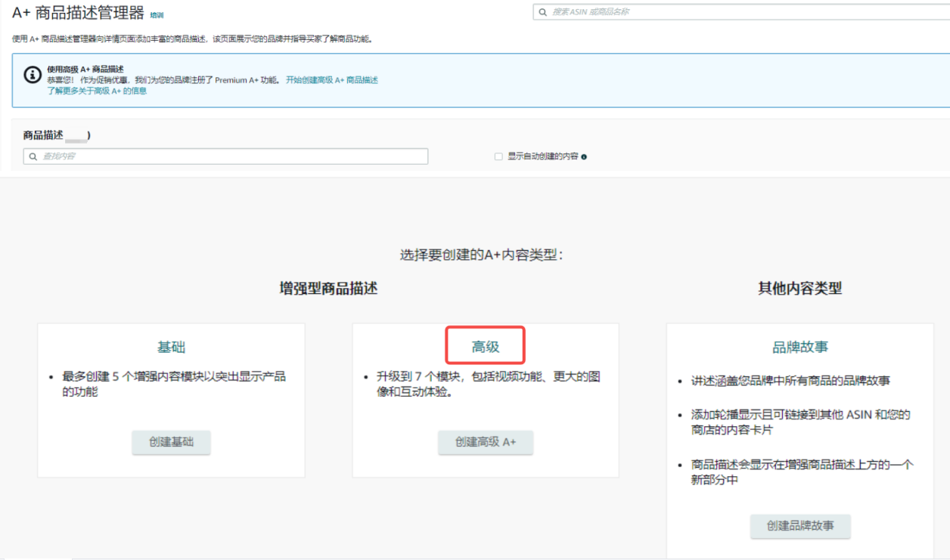This screenshot has height=560, width=950.
Task: Enable the 显示自动创建的内容 checkbox
Action: (498, 156)
